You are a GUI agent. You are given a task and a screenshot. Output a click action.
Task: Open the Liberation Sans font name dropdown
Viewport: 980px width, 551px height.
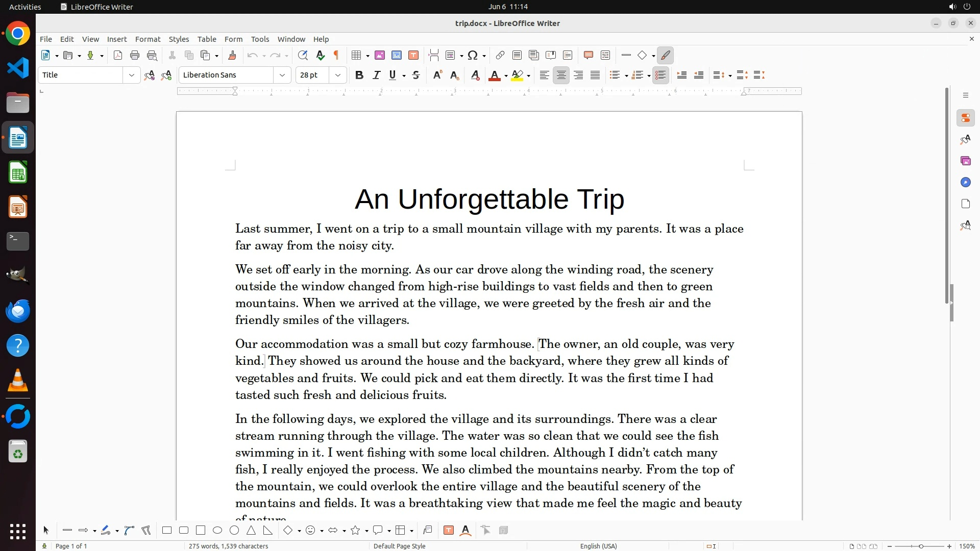[282, 76]
